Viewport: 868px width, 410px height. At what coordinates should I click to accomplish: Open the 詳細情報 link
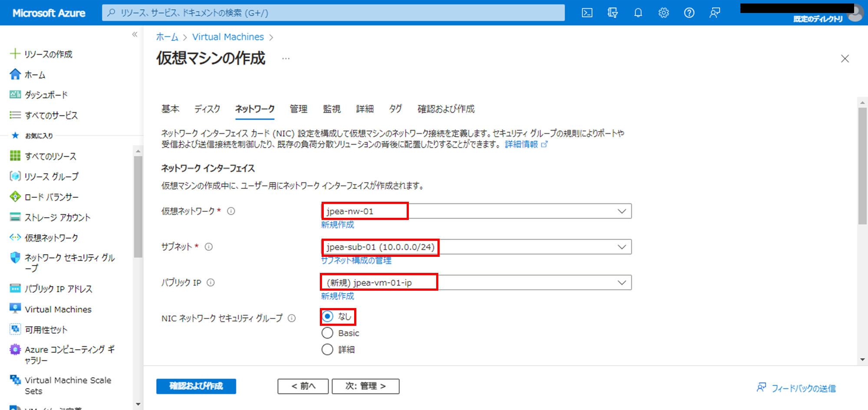526,144
